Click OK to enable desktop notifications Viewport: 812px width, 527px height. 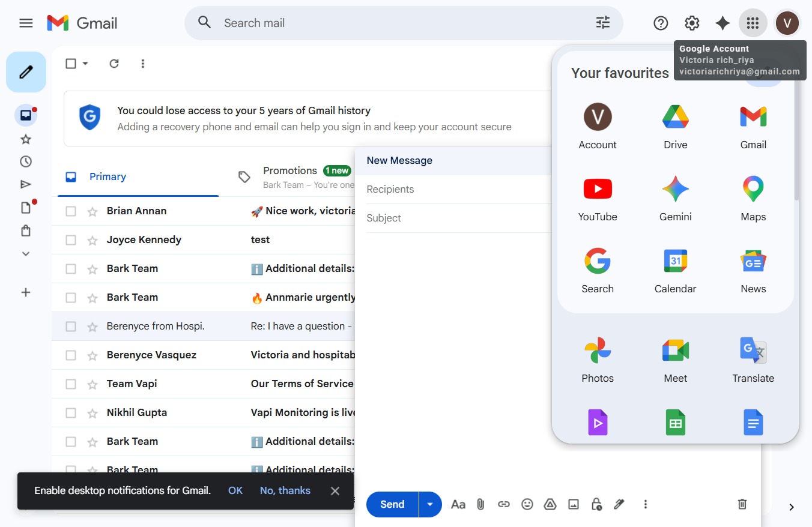235,490
